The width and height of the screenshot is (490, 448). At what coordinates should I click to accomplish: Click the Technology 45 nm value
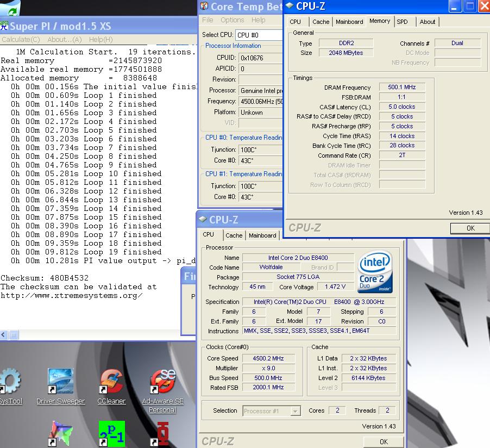click(257, 287)
